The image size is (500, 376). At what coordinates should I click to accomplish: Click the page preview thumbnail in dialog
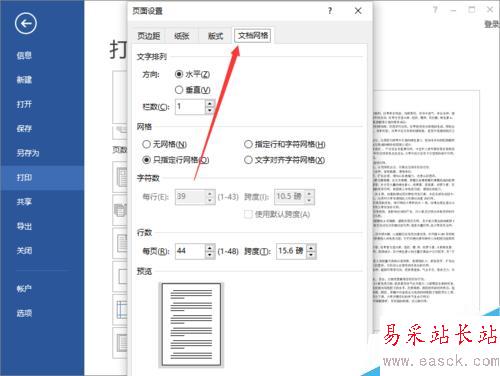191,325
